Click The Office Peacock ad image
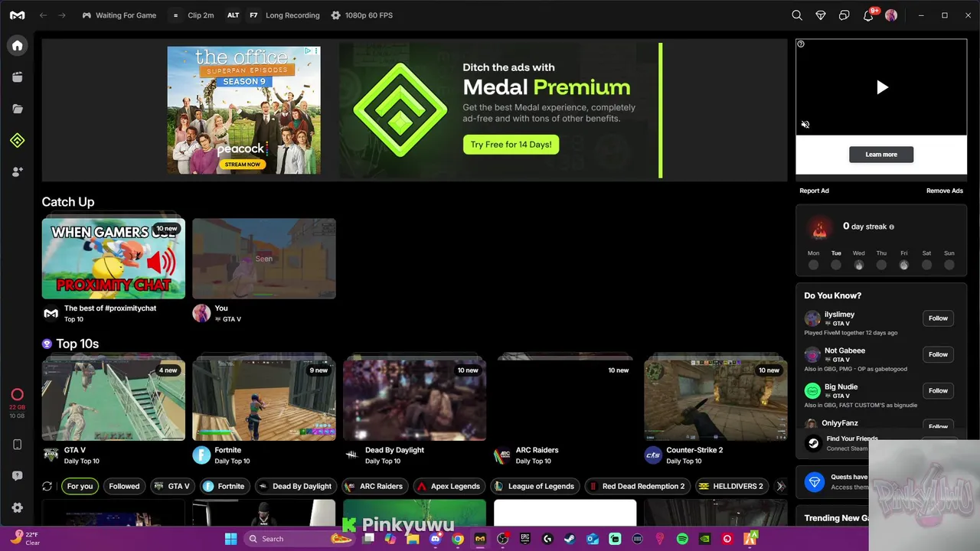 pos(243,110)
